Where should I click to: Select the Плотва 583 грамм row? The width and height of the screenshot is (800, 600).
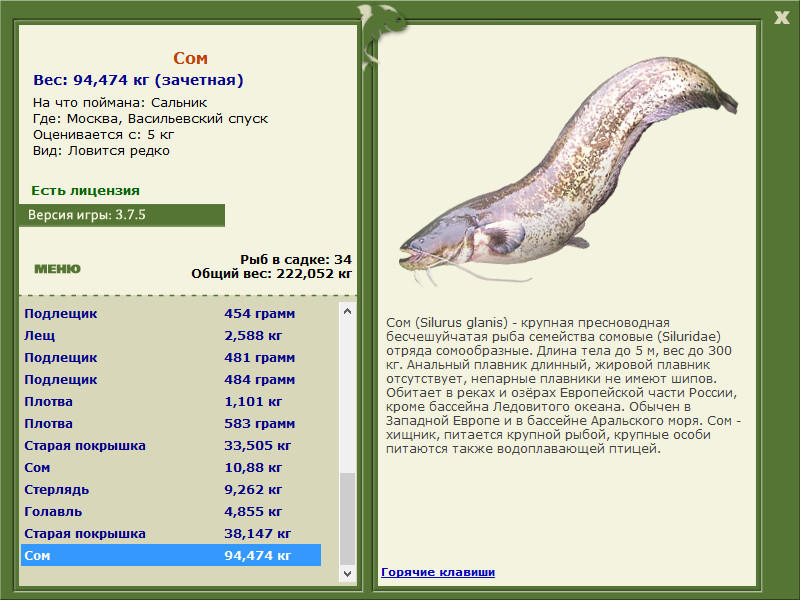tap(171, 423)
